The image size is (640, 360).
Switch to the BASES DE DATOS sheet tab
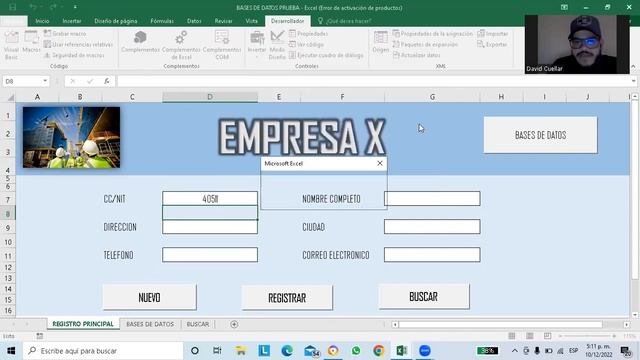pos(150,324)
